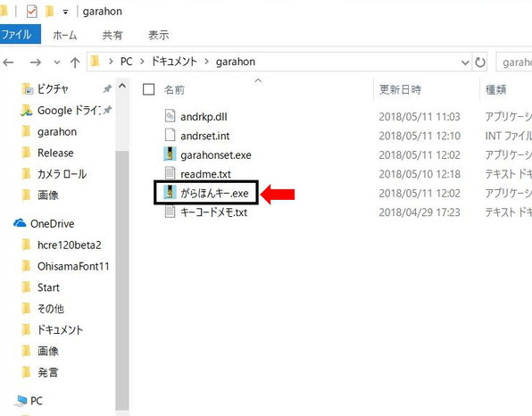Open garahon folder in the navigation pane
532x416 pixels.
pyautogui.click(x=57, y=131)
